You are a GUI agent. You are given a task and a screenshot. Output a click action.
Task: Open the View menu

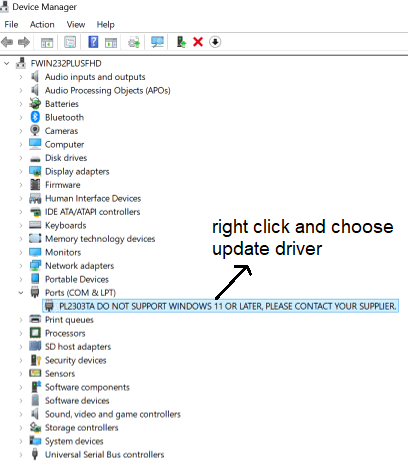tap(76, 25)
